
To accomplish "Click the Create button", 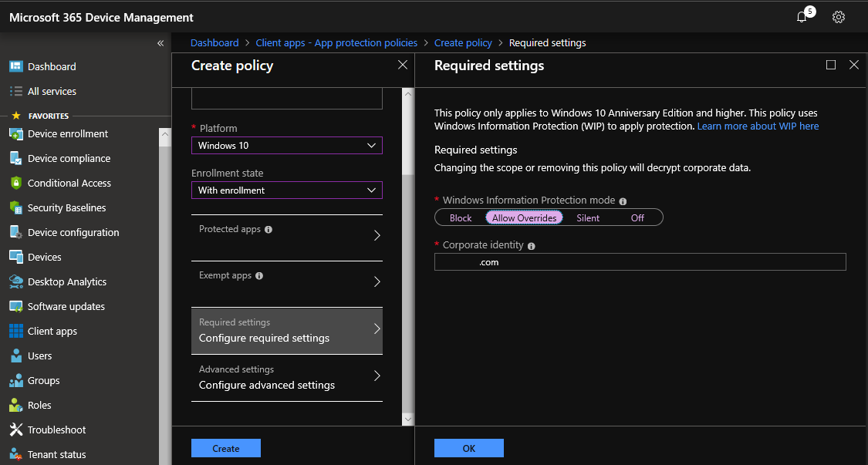I will coord(226,448).
